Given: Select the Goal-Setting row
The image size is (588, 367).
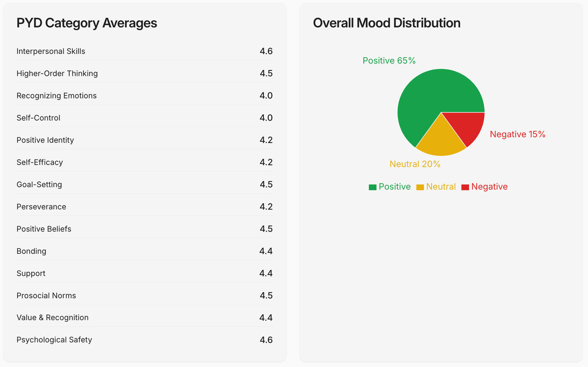Looking at the screenshot, I should click(145, 185).
